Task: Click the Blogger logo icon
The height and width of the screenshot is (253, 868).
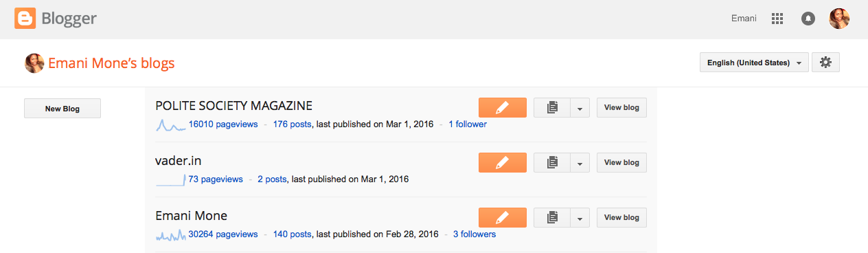Action: click(x=25, y=19)
